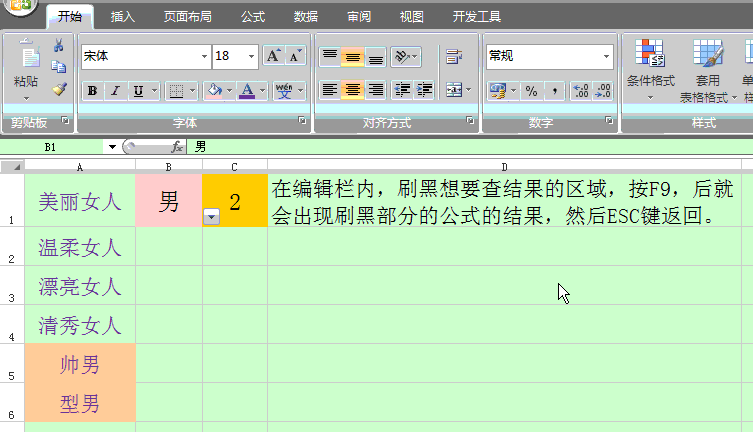Open data validation dropdown beside cell B1
The width and height of the screenshot is (753, 432).
tap(211, 217)
